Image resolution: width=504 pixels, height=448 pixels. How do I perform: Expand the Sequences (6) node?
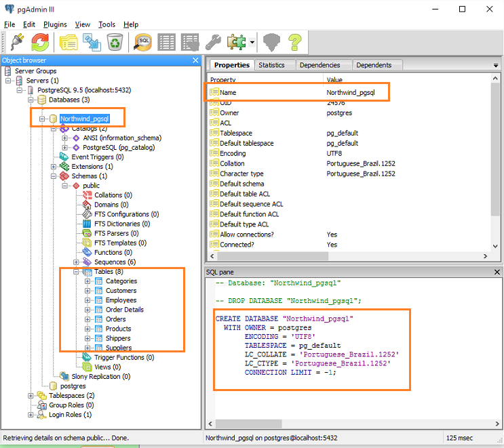pos(76,262)
